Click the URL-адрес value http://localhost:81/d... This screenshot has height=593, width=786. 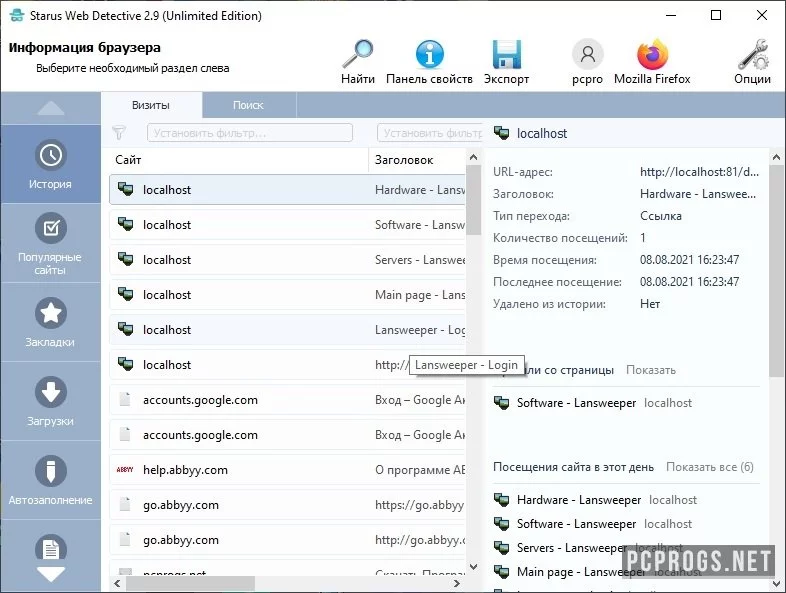[x=699, y=172]
